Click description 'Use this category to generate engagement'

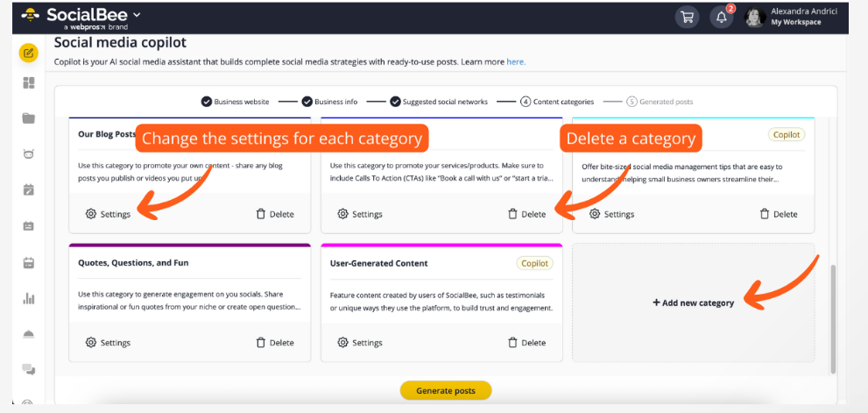point(190,301)
